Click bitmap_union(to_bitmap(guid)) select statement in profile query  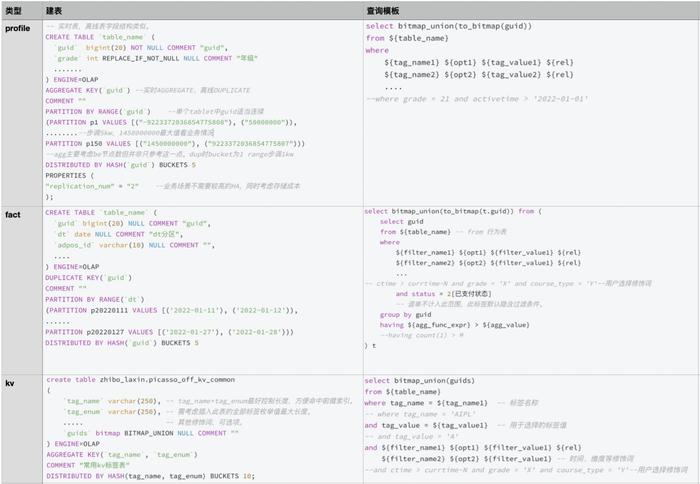[449, 26]
